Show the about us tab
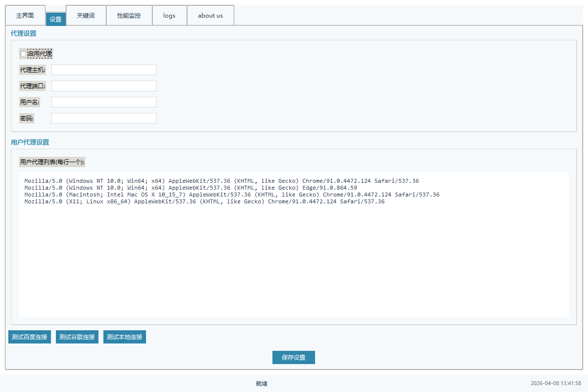 210,15
